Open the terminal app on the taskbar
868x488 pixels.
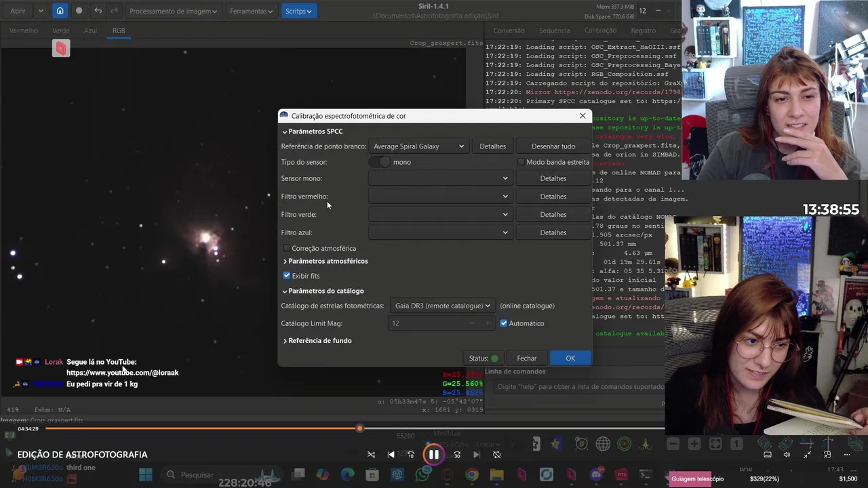[x=646, y=474]
